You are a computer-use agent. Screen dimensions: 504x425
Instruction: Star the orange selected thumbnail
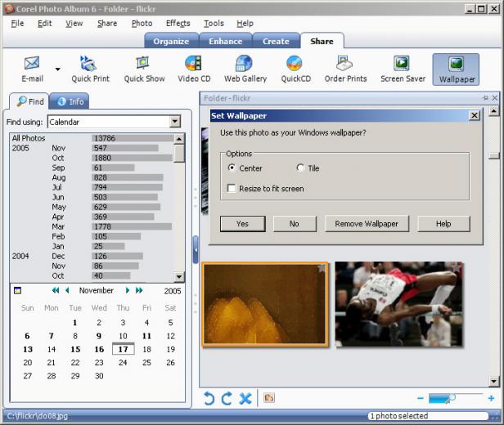[322, 268]
